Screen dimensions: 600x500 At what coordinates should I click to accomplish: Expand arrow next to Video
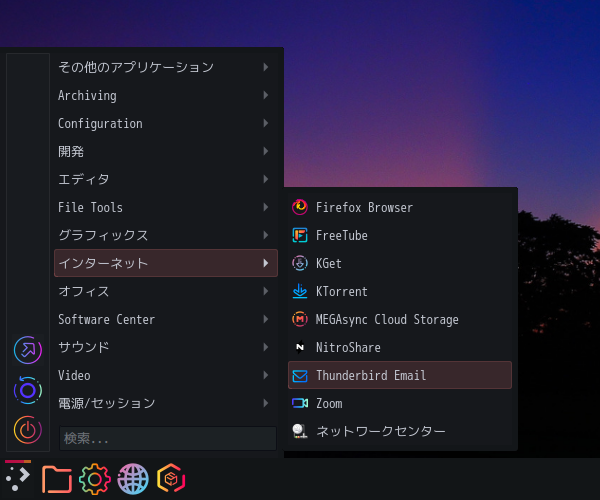[266, 375]
